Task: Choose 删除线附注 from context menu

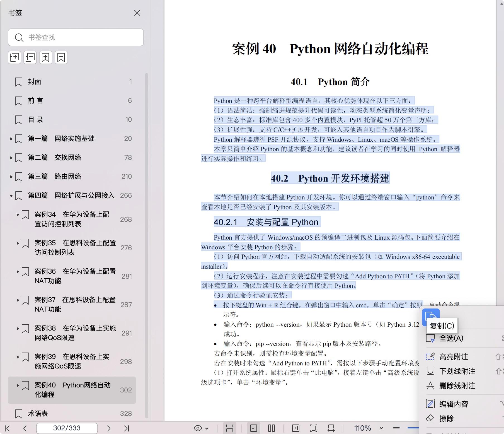Action: [x=457, y=386]
